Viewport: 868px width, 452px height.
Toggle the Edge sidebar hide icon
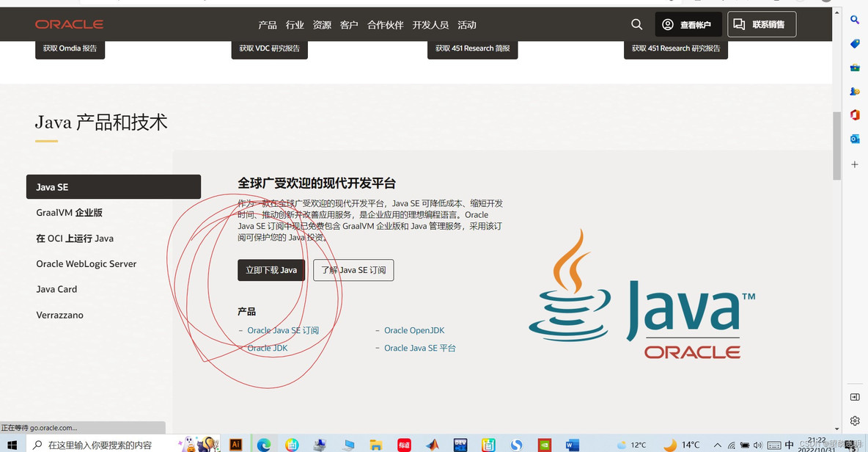855,397
